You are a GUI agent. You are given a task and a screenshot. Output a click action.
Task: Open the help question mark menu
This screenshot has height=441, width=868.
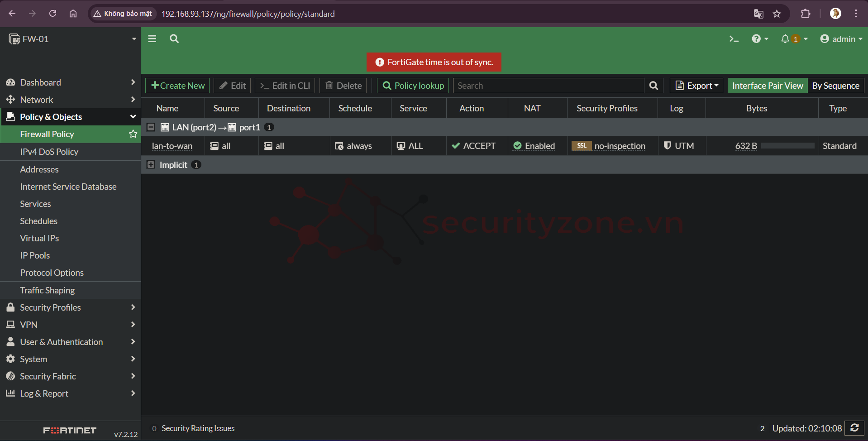(759, 39)
